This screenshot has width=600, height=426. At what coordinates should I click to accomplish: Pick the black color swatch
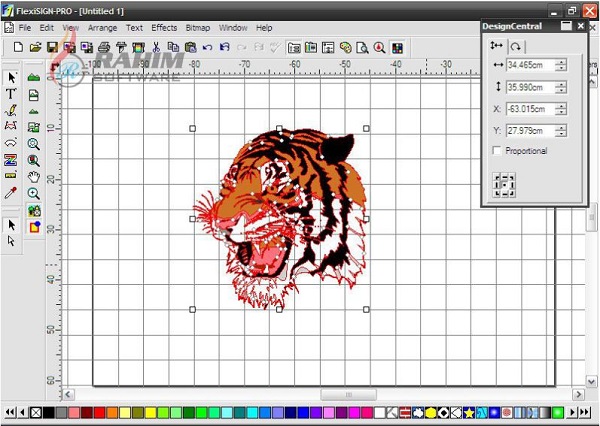pyautogui.click(x=49, y=413)
